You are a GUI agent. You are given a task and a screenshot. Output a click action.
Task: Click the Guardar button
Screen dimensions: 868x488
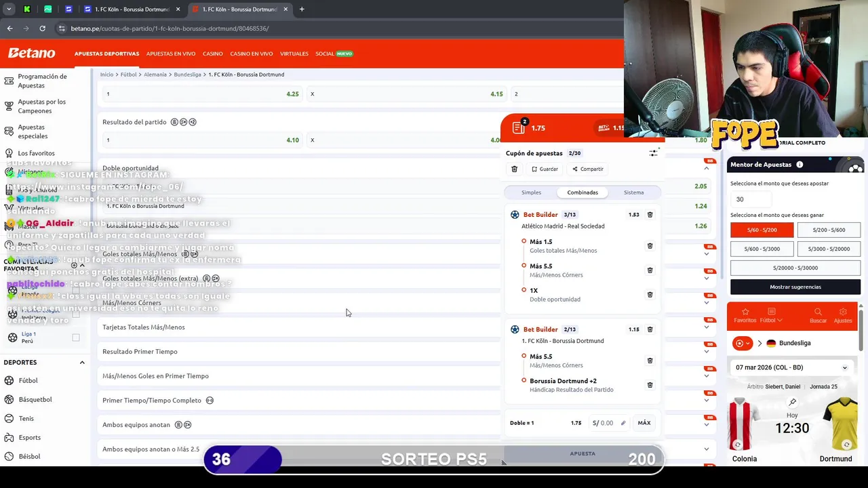point(545,169)
